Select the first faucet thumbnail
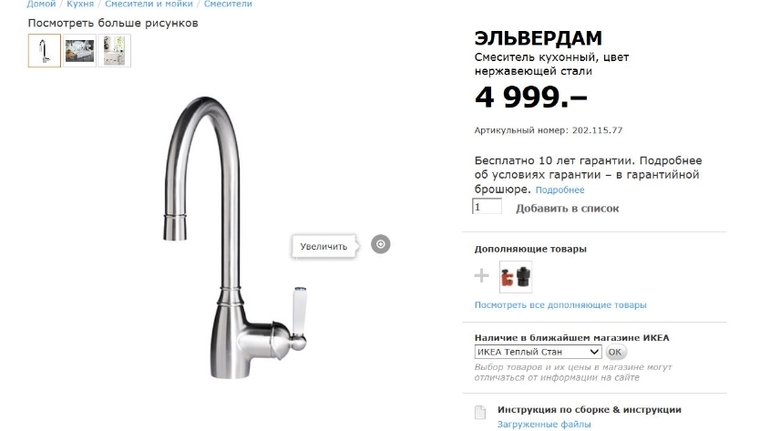 pos(44,51)
